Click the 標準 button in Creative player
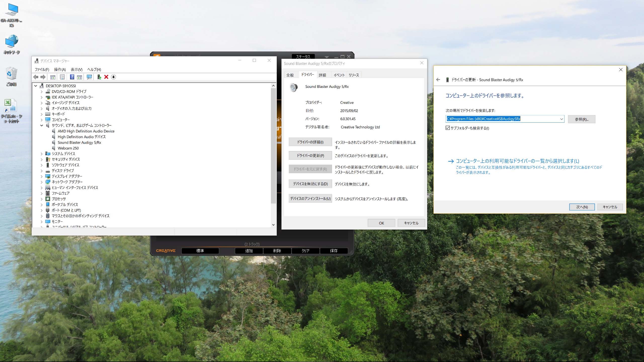 click(200, 251)
